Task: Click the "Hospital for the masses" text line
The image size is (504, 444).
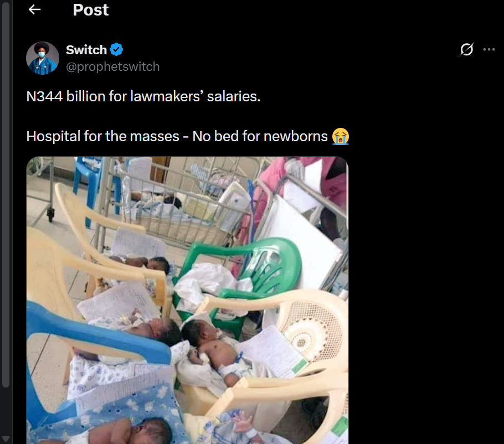Action: pos(177,136)
